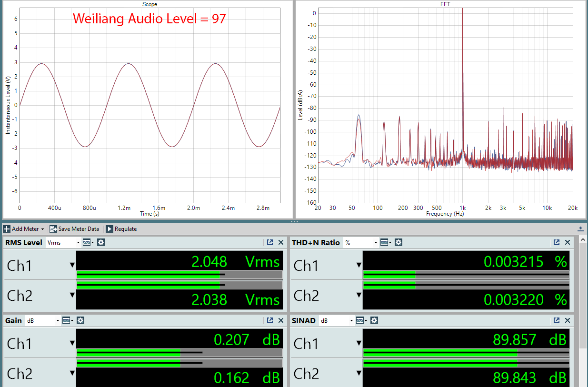The image size is (588, 387).
Task: Click the 2.048 Vrms reading
Action: [x=235, y=261]
